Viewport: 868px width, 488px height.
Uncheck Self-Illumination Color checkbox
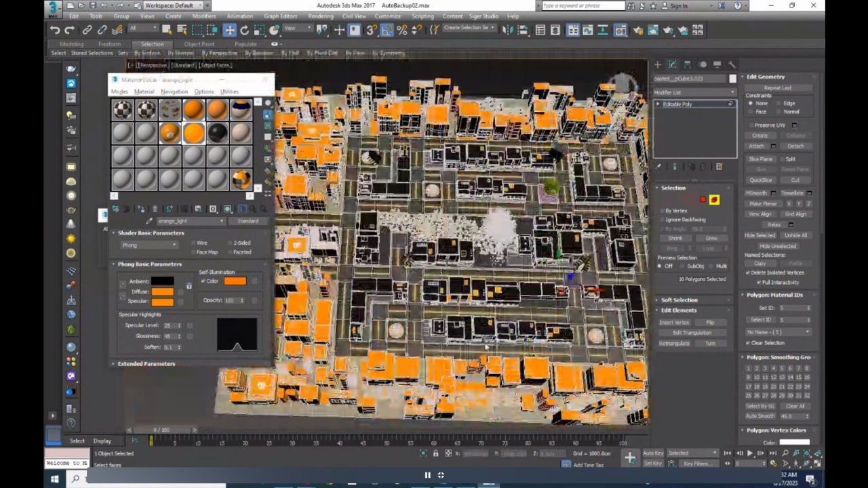coord(203,281)
